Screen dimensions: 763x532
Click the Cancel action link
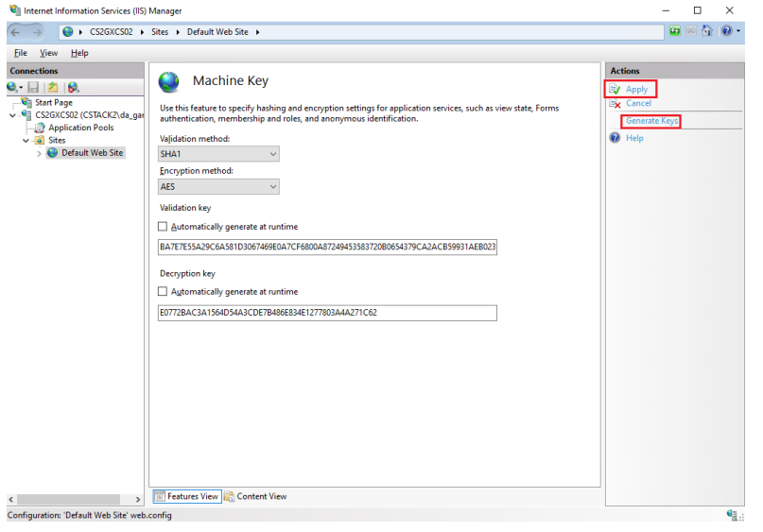point(638,103)
